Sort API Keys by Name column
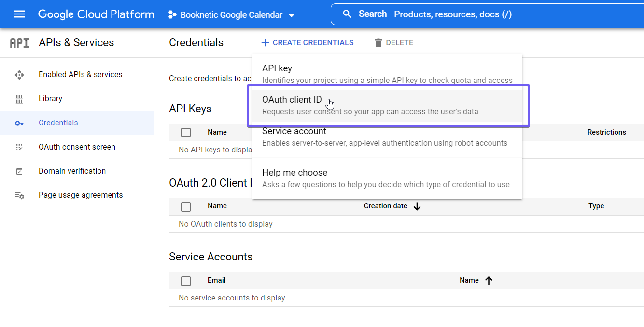The image size is (644, 327). pos(217,132)
